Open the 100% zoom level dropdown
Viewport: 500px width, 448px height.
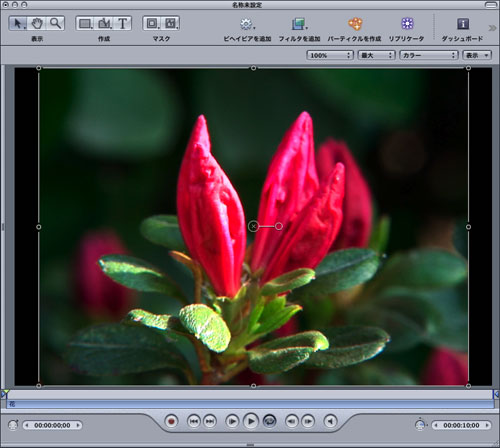[x=330, y=55]
